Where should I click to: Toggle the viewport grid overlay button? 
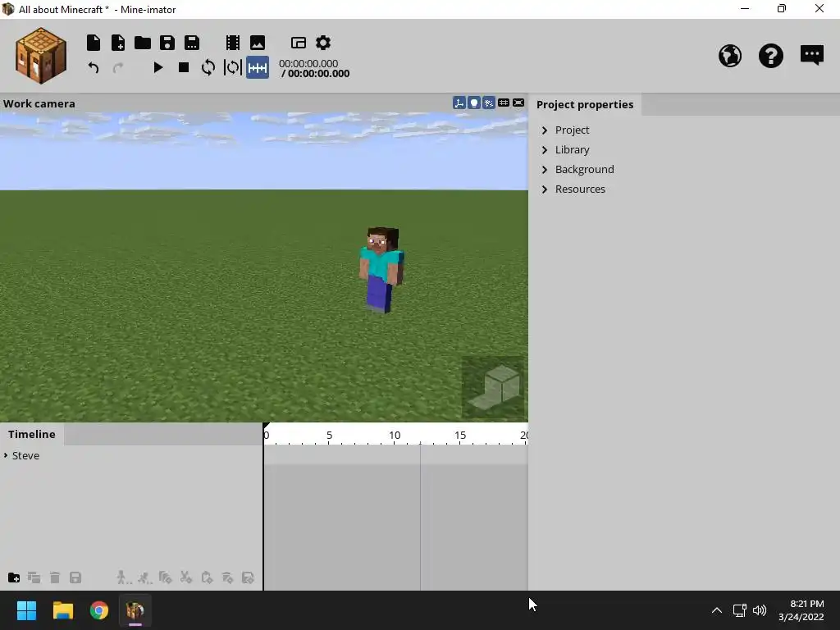(x=504, y=103)
